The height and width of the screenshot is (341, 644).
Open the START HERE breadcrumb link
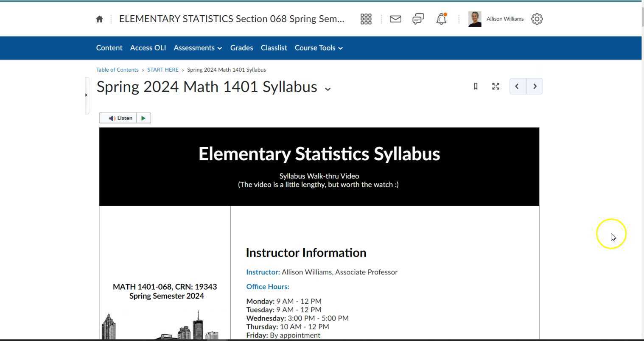pyautogui.click(x=163, y=70)
